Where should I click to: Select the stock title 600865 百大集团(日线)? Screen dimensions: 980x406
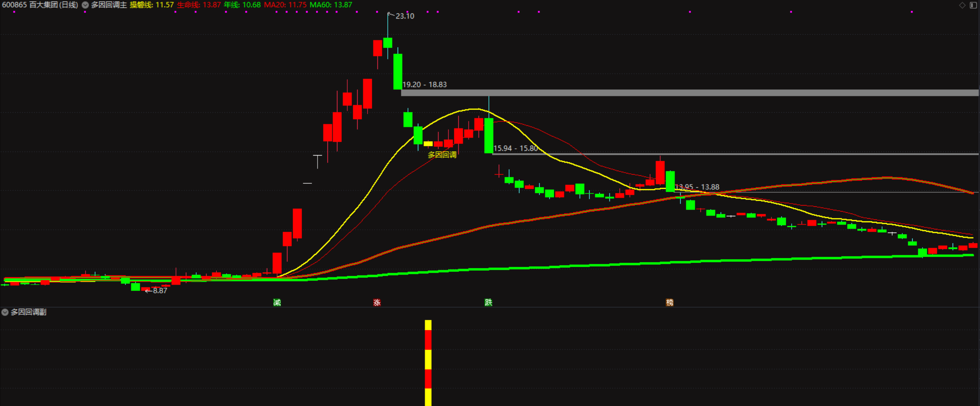coord(40,5)
